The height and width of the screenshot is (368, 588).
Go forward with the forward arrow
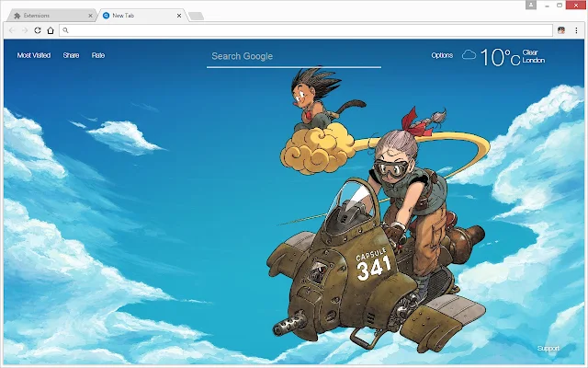25,30
